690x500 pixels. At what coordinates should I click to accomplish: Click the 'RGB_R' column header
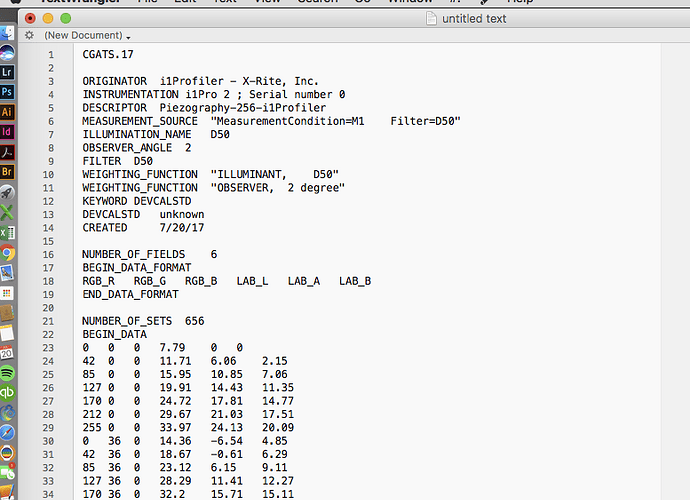[99, 281]
